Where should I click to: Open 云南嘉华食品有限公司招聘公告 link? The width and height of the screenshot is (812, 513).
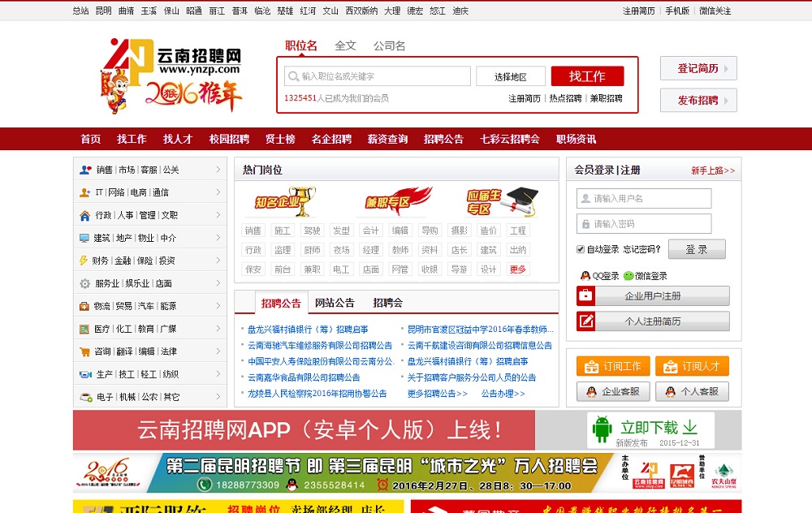(x=304, y=377)
